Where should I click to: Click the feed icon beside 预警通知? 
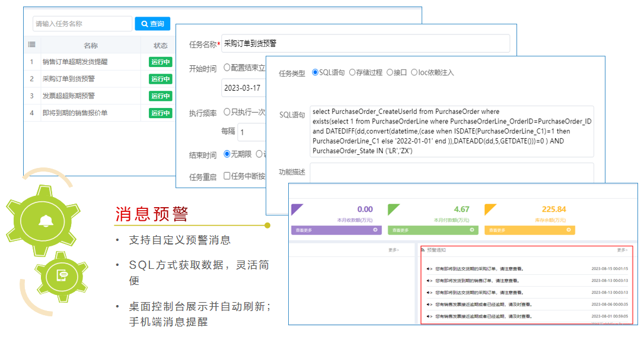pos(423,250)
